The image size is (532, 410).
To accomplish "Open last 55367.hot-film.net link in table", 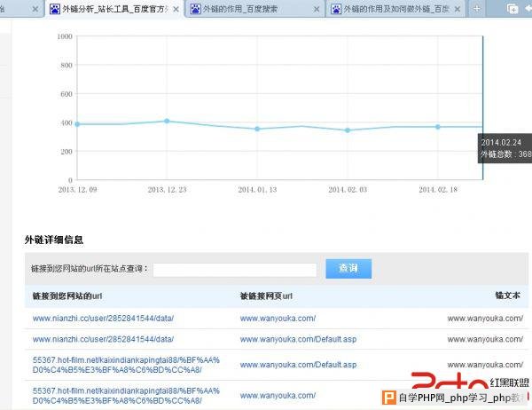I will coord(126,396).
